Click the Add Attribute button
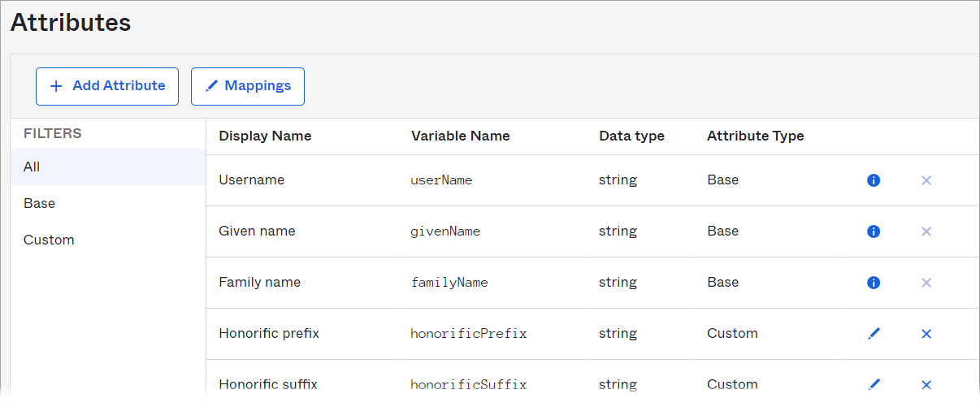The image size is (980, 411). click(107, 86)
